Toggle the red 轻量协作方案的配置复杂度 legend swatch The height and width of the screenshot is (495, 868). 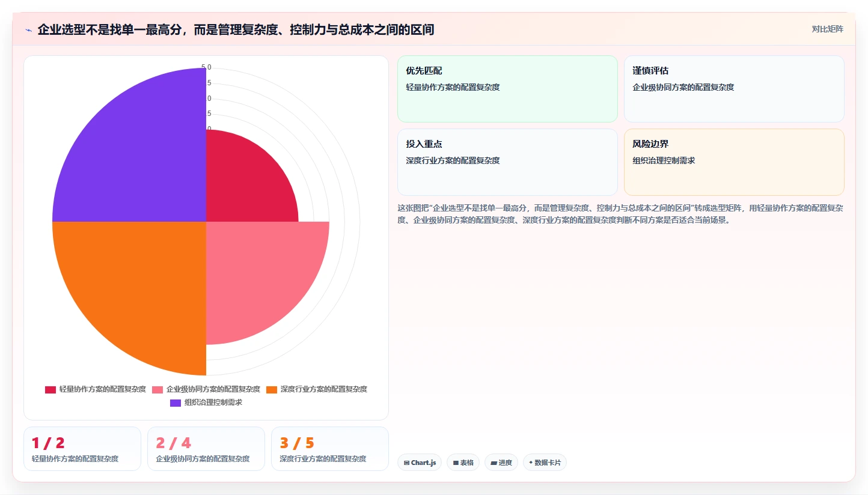[50, 389]
